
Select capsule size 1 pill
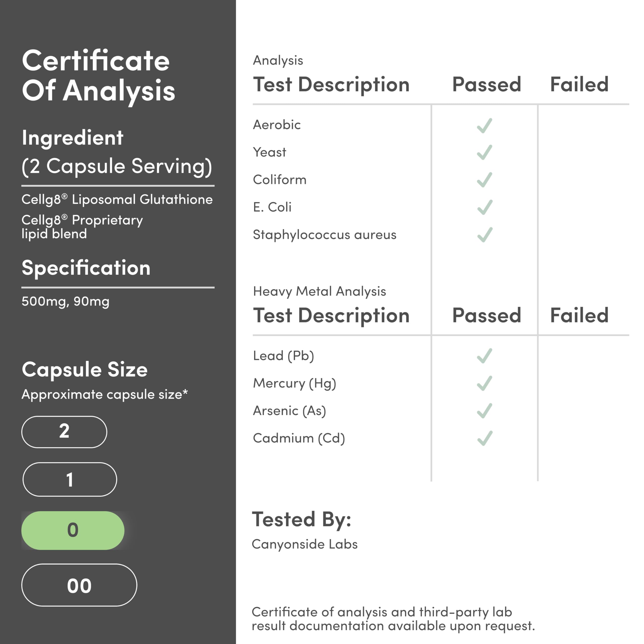click(x=70, y=479)
